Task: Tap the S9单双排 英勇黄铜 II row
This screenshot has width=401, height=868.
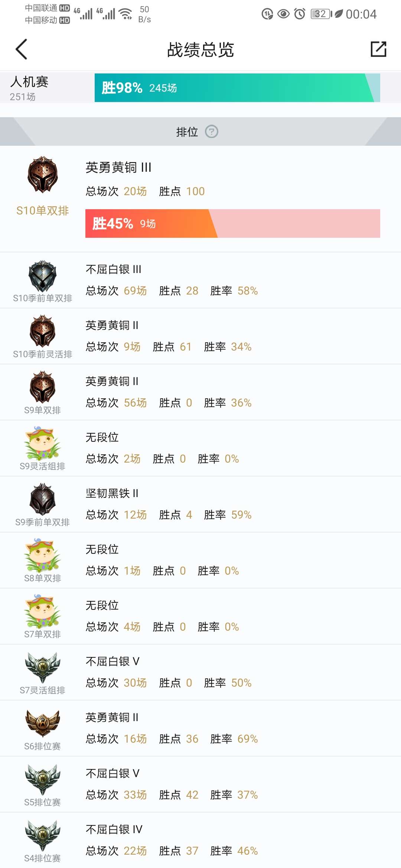Action: pos(200,392)
